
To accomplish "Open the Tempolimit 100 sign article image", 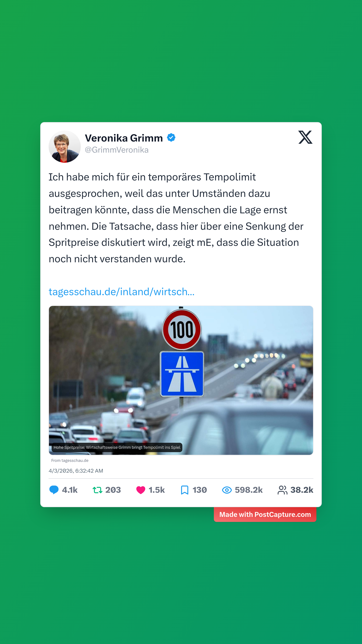I will pos(181,380).
